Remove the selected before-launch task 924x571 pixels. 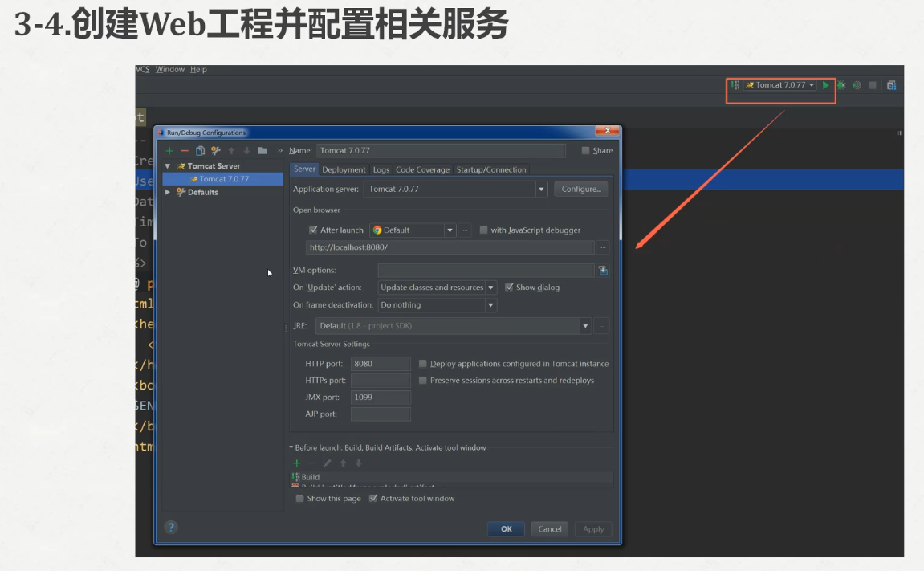tap(312, 463)
